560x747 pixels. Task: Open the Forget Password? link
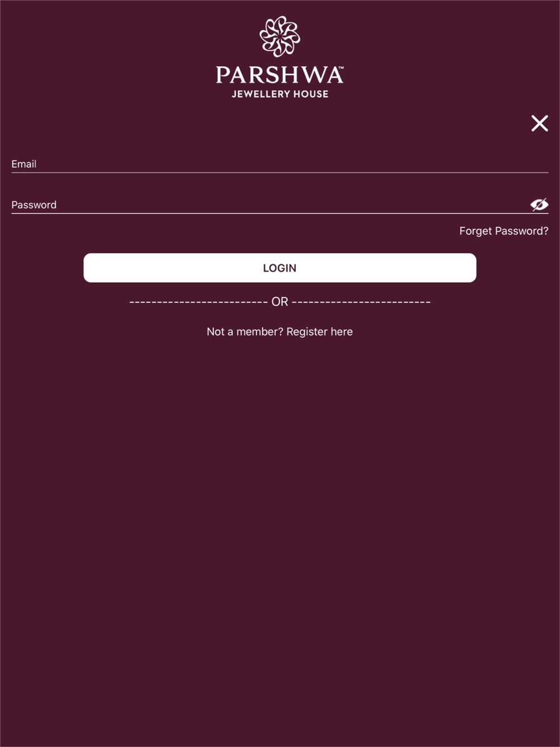coord(504,231)
